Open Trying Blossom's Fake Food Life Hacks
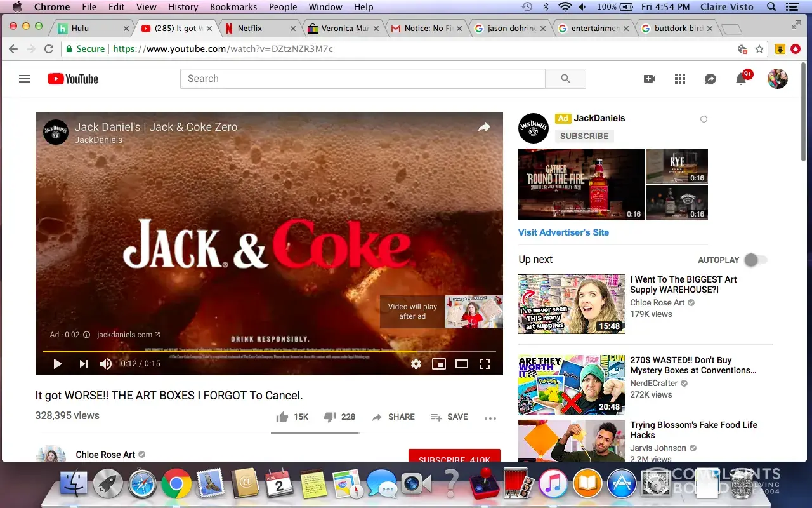812x508 pixels. click(694, 430)
